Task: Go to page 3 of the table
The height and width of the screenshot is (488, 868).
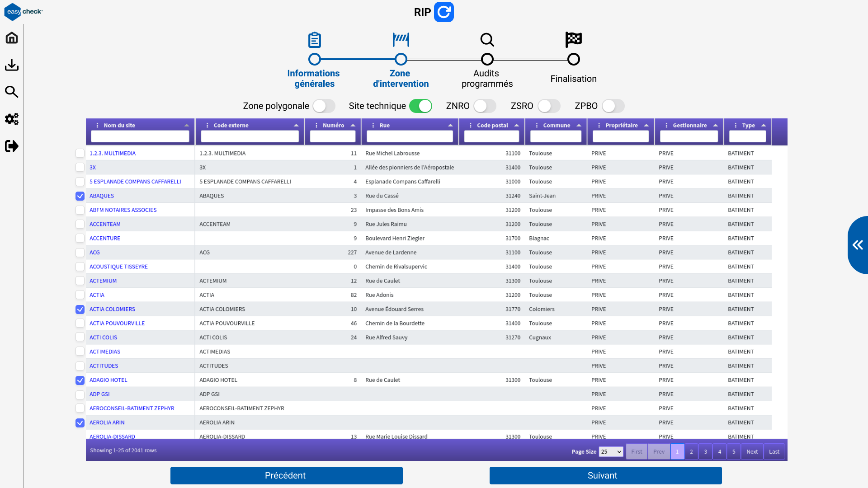Action: coord(705,452)
